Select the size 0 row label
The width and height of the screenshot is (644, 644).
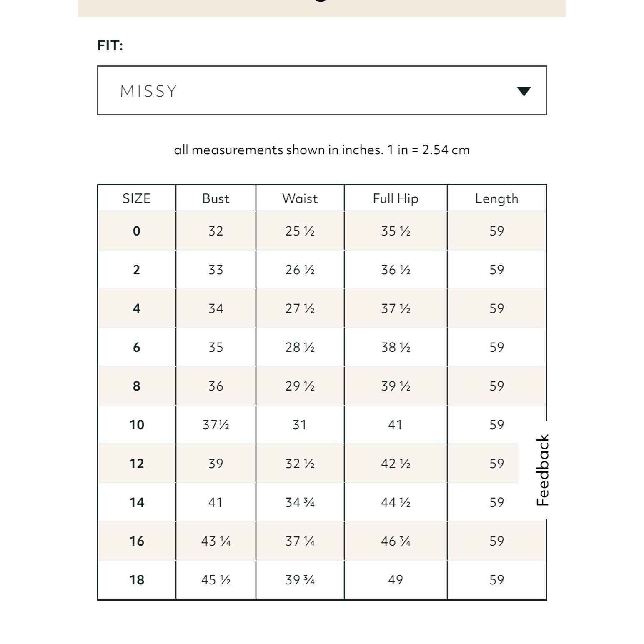pos(136,231)
